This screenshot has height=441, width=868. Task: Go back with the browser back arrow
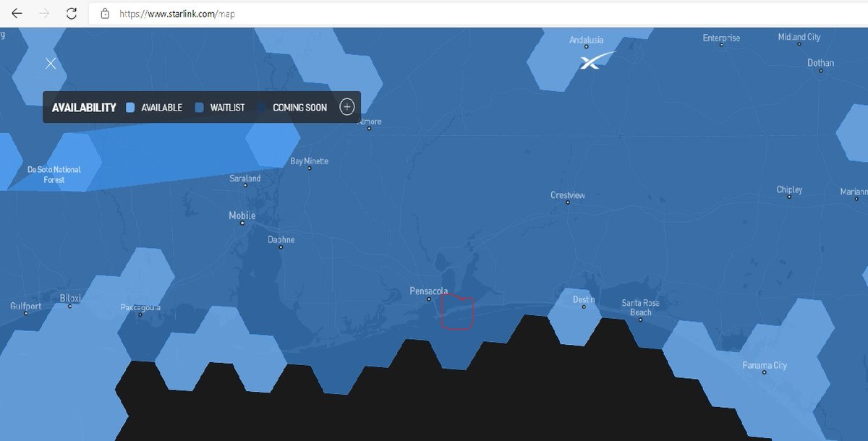click(17, 13)
